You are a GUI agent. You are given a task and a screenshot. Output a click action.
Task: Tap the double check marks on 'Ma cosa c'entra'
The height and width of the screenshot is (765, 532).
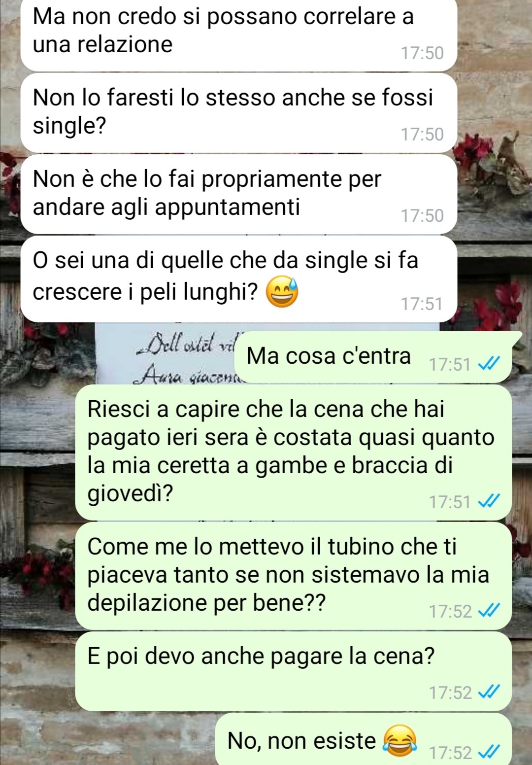coord(489,364)
